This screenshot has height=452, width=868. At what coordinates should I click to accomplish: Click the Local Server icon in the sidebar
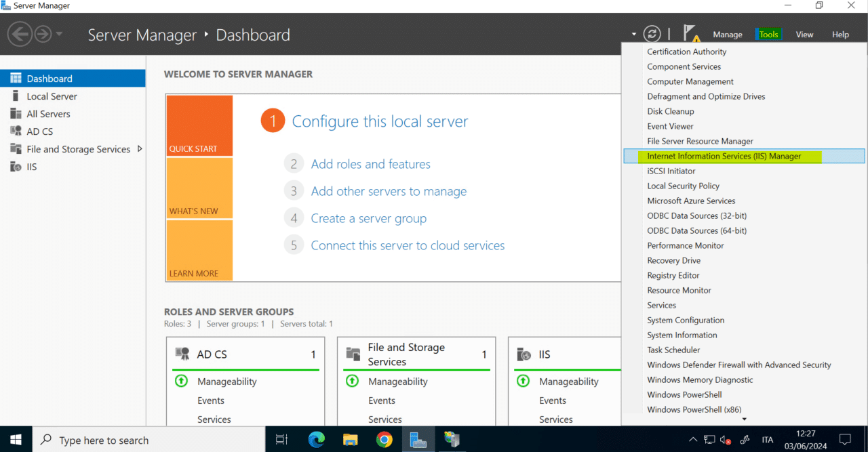click(16, 96)
